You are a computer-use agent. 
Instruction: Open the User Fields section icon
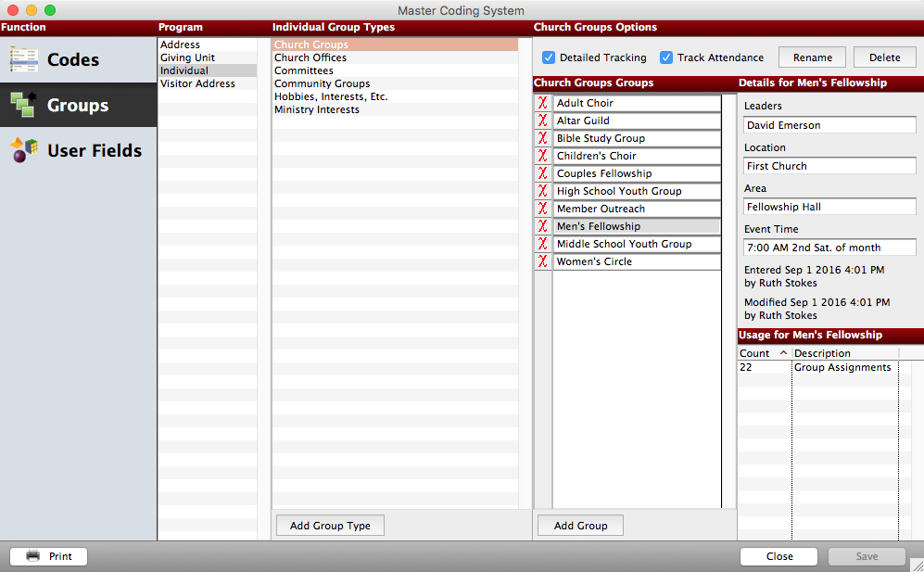[x=25, y=150]
